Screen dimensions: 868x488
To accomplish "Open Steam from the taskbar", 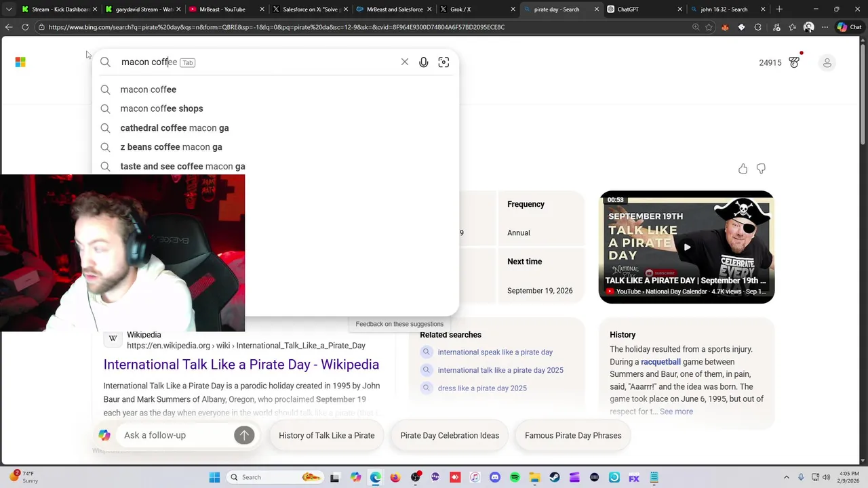I will [x=555, y=477].
